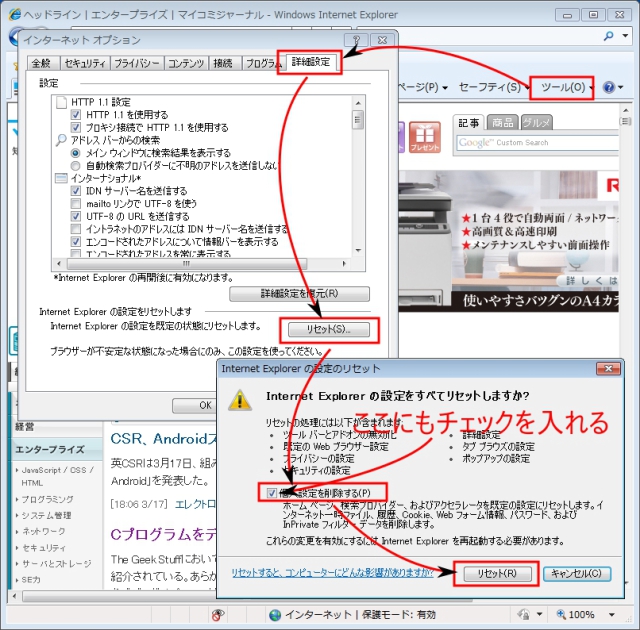Viewport: 640px width, 630px height.
Task: Click the International settings category icon
Action: click(61, 178)
